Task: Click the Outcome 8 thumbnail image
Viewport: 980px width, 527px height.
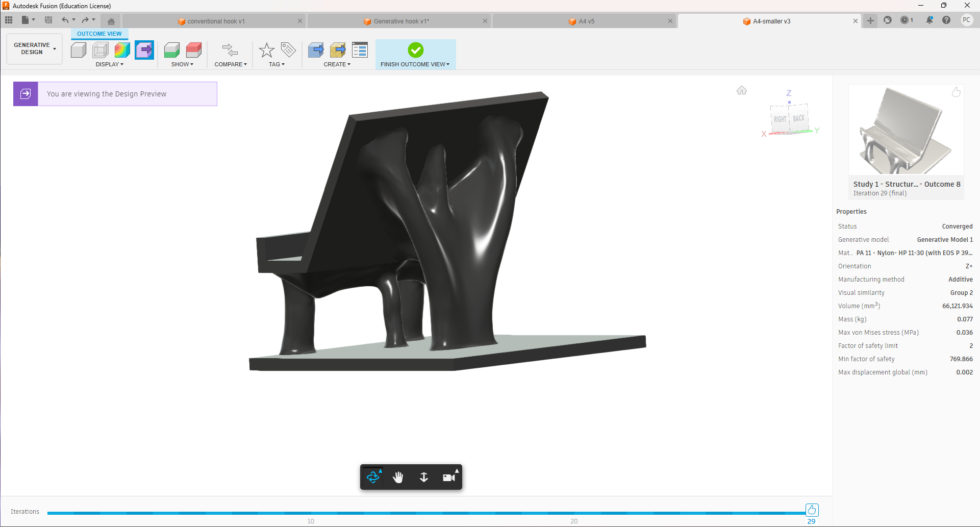Action: [x=906, y=130]
